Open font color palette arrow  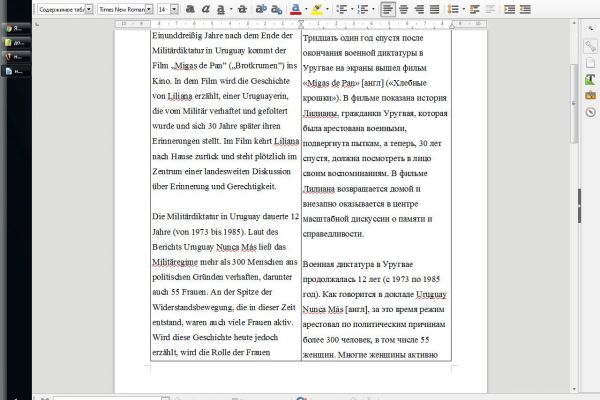[306, 9]
